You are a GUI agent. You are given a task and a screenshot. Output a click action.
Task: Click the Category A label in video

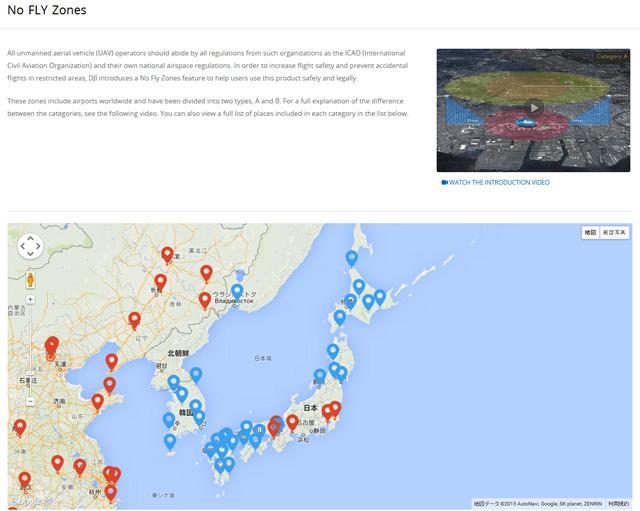coord(611,56)
